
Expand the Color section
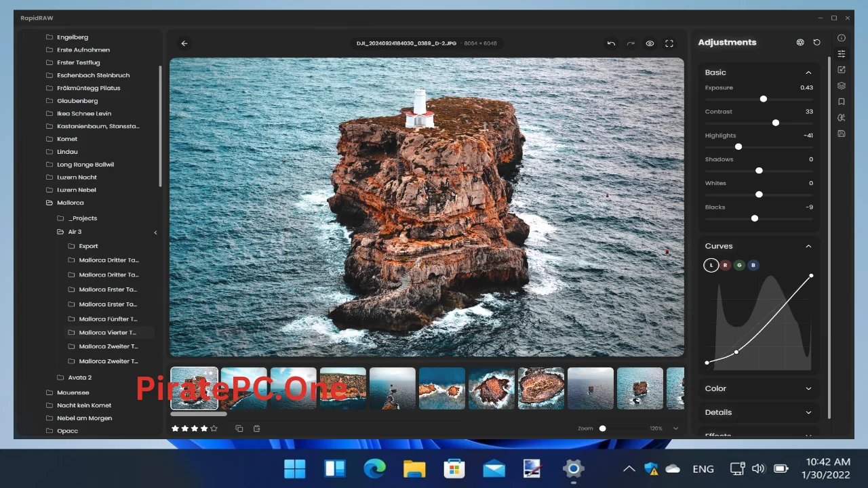808,388
